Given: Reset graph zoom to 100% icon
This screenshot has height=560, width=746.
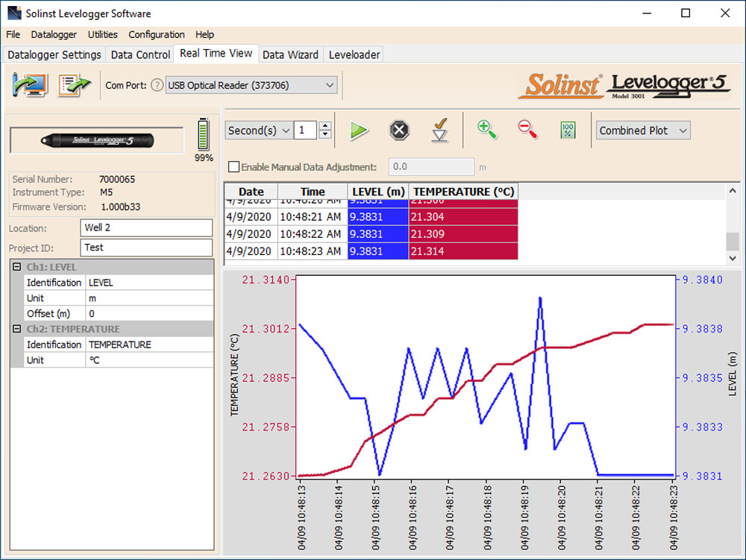Looking at the screenshot, I should coord(568,130).
